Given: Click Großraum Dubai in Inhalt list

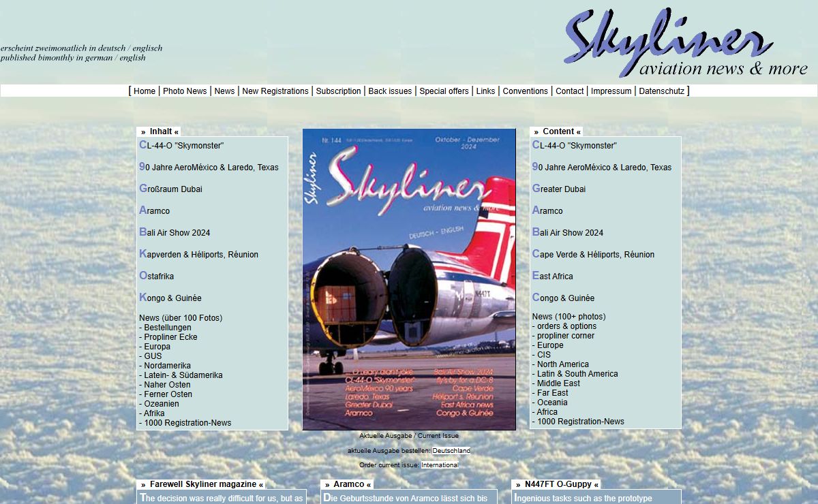Looking at the screenshot, I should (x=170, y=189).
